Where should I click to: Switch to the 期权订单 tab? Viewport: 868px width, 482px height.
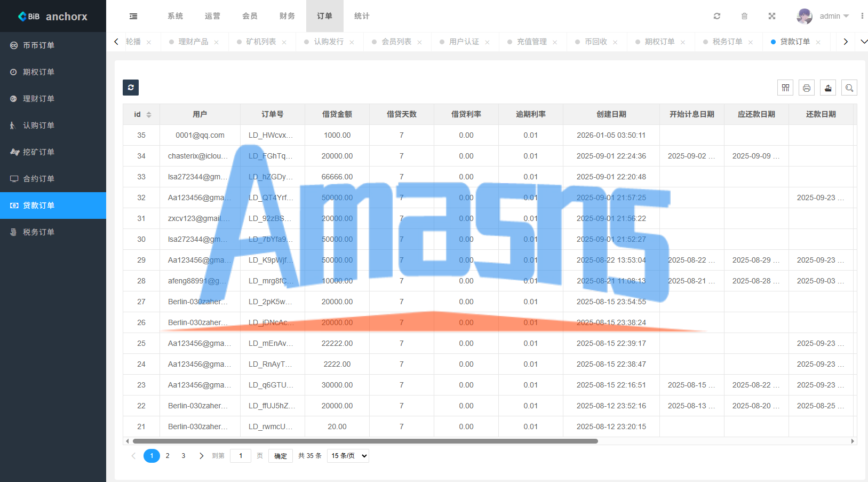659,42
